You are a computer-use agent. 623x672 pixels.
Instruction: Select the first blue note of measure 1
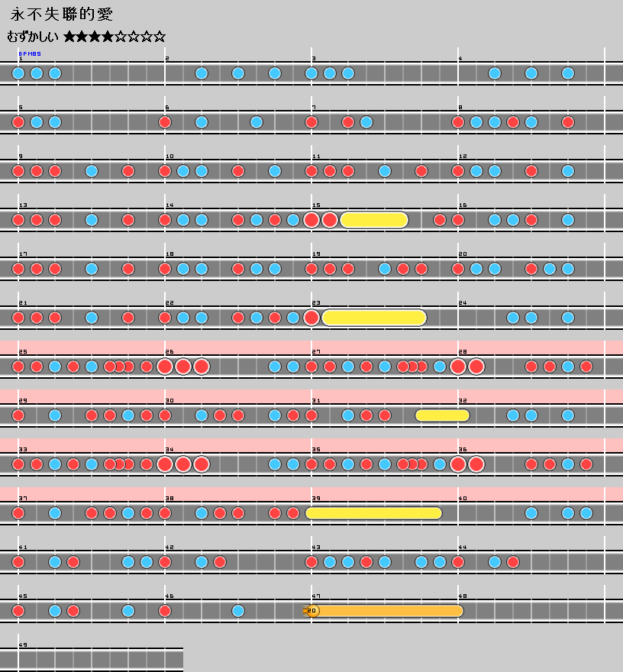(18, 73)
